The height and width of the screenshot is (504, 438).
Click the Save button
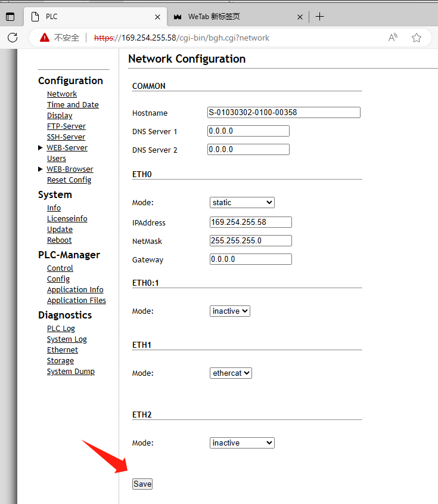tap(142, 484)
